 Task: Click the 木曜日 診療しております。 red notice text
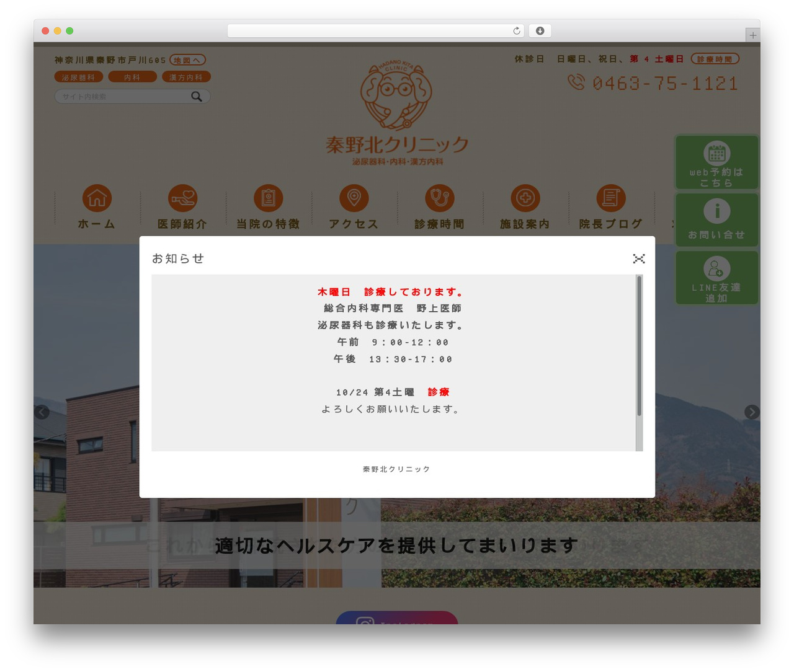[x=391, y=292]
